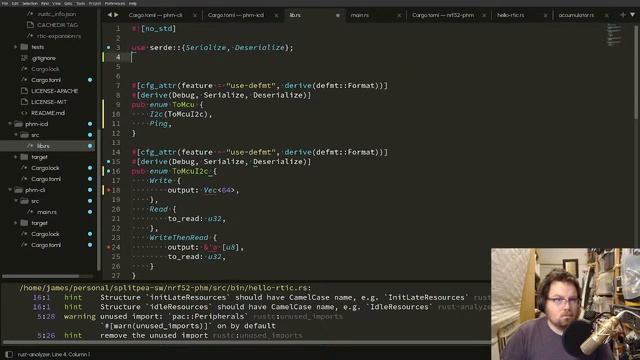Image resolution: width=640 pixels, height=360 pixels.
Task: Close the hello-rtic.rs tab
Action: pyautogui.click(x=545, y=16)
